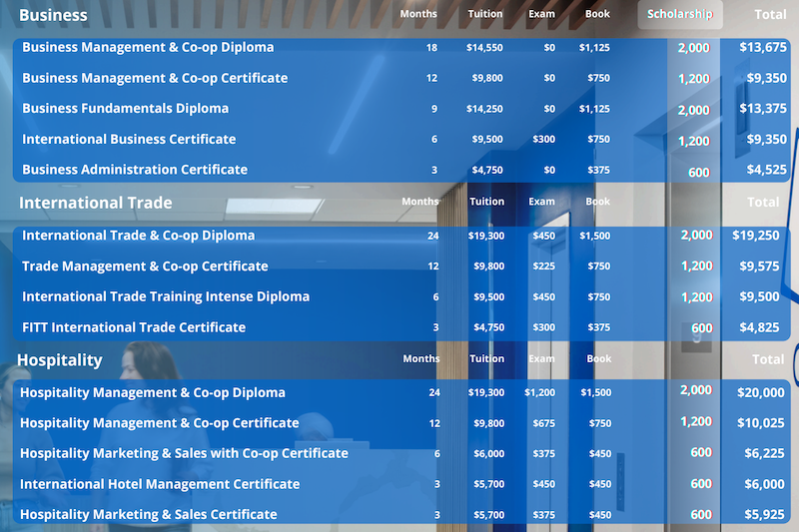Click Hospitality Marketing & Sales Certificate program name

pos(148,514)
